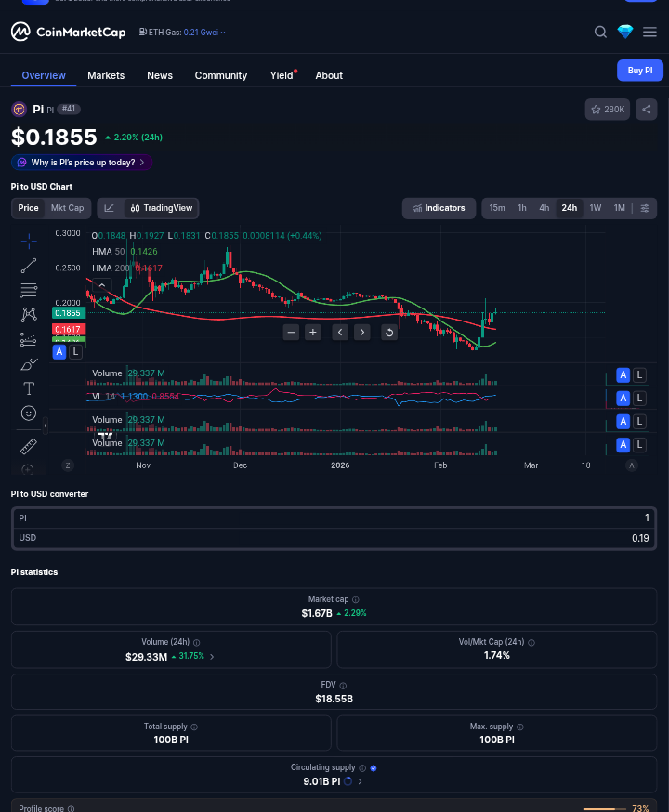Switch to simple line chart icon
The width and height of the screenshot is (669, 812).
tap(110, 208)
